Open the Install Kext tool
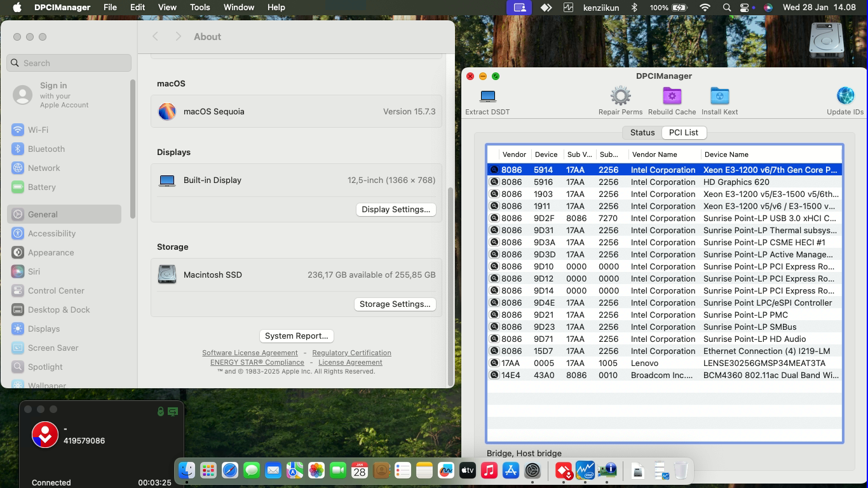Screen dimensions: 868x488 point(719,96)
